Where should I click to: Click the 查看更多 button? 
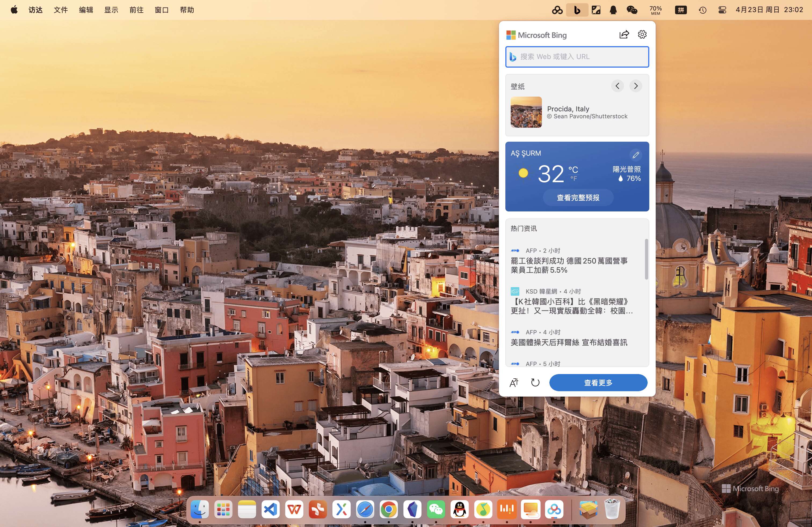(x=598, y=382)
